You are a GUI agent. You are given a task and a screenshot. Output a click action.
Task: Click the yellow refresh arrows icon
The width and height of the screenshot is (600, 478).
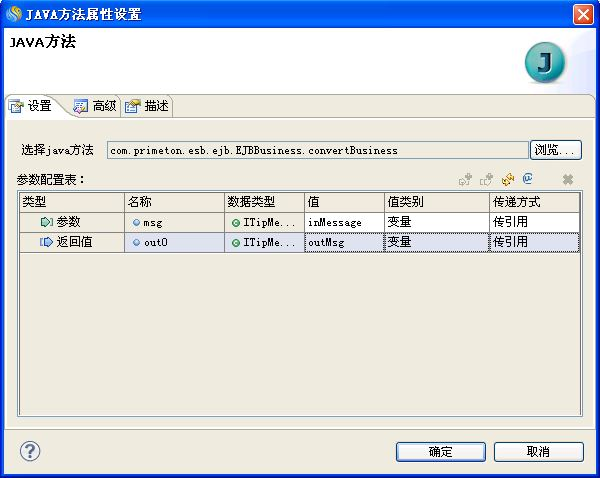508,179
